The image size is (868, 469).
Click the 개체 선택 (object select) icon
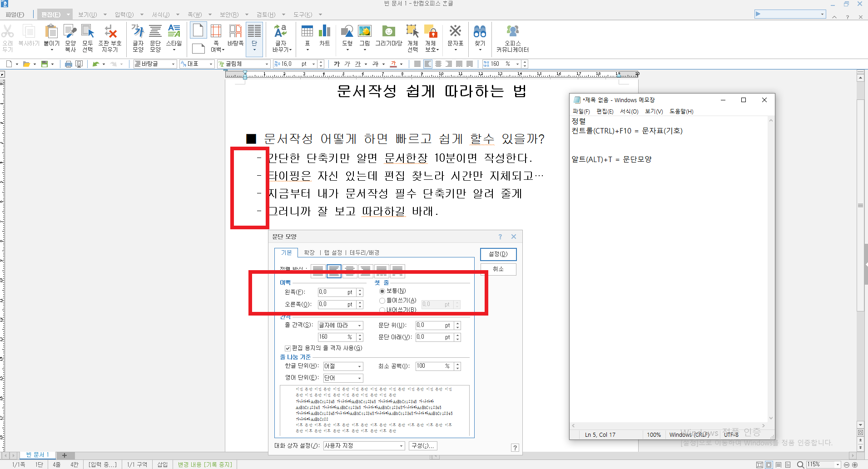(x=412, y=32)
